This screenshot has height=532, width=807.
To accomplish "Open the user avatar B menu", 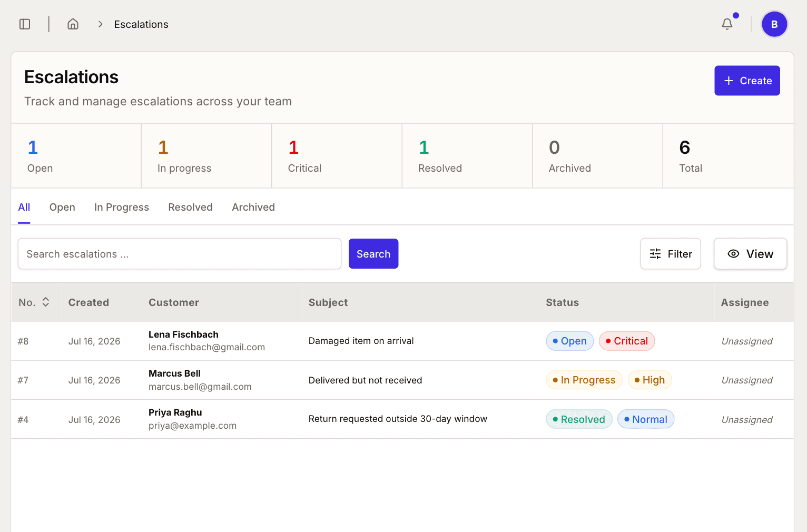I will coord(774,24).
